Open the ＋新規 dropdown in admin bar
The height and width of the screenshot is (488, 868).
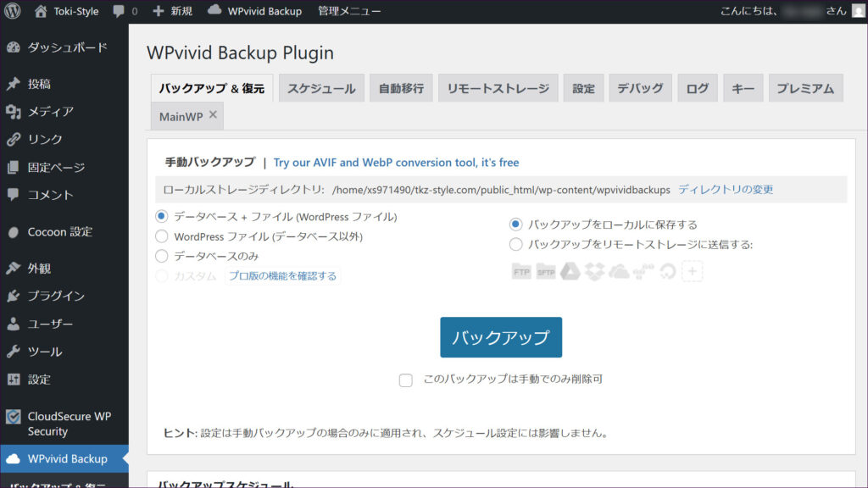pyautogui.click(x=172, y=12)
